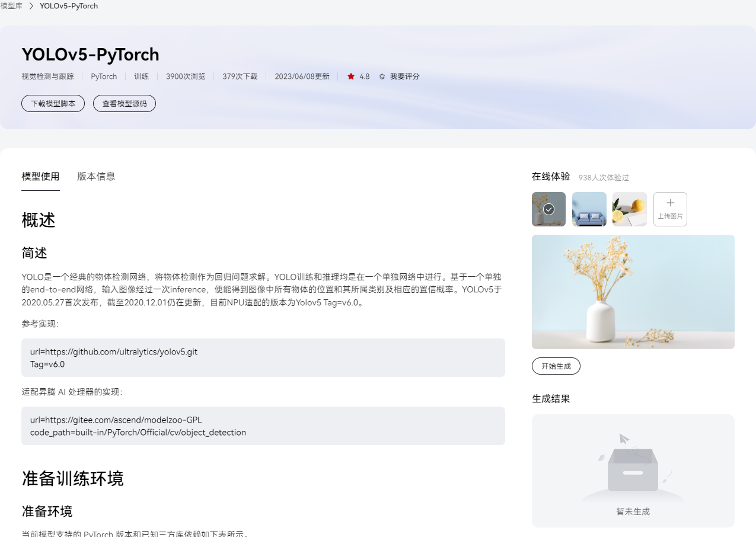The image size is (756, 537).
Task: Click the 适配昇腾 AI 处理器的实现 label
Action: tap(72, 392)
